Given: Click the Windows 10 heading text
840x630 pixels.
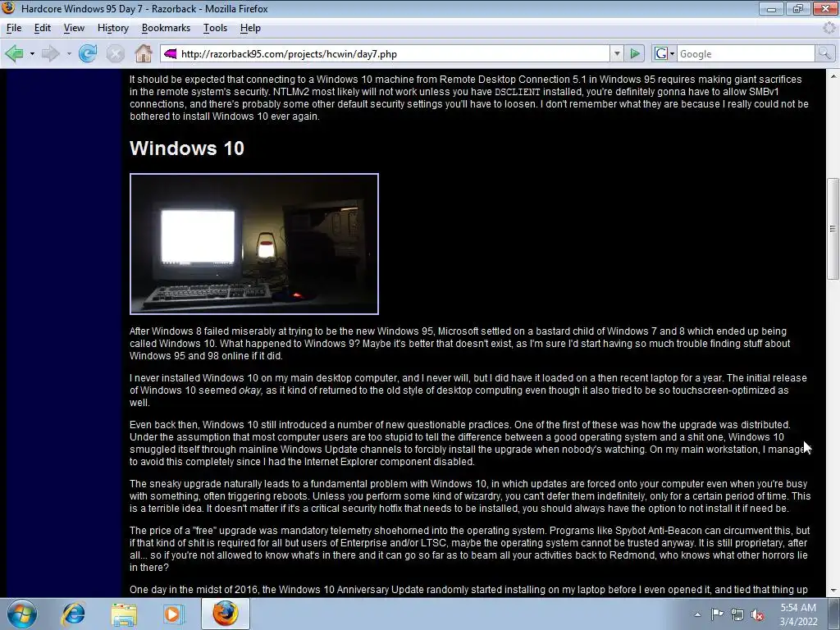Looking at the screenshot, I should pyautogui.click(x=187, y=148).
